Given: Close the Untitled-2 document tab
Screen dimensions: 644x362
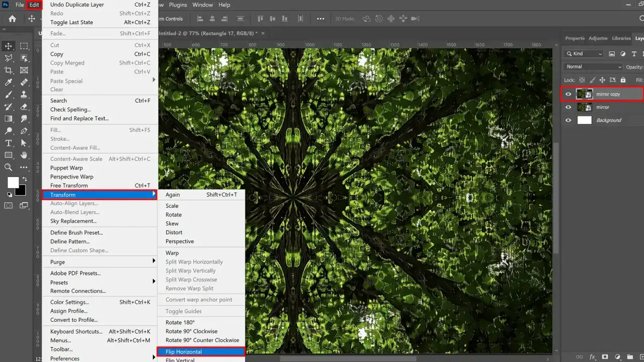Looking at the screenshot, I should pos(263,33).
